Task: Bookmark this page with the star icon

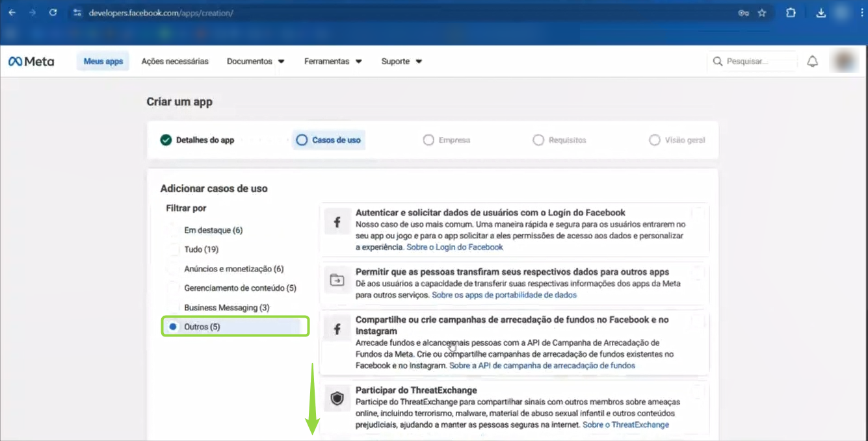Action: (762, 13)
